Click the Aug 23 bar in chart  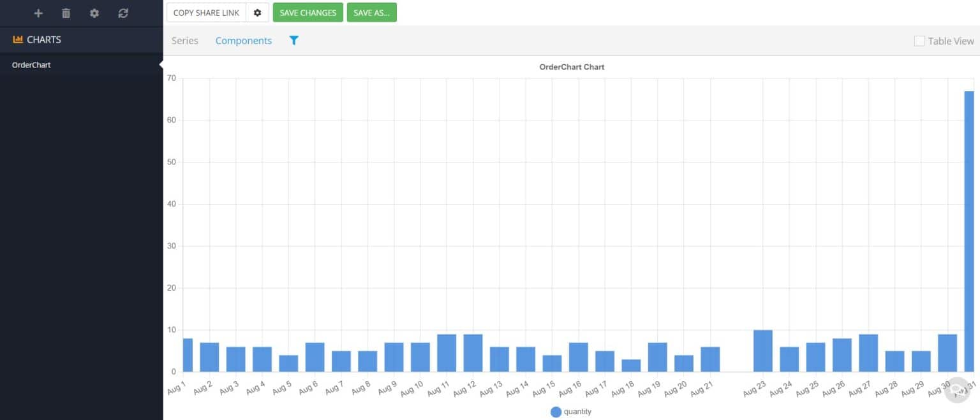click(762, 351)
